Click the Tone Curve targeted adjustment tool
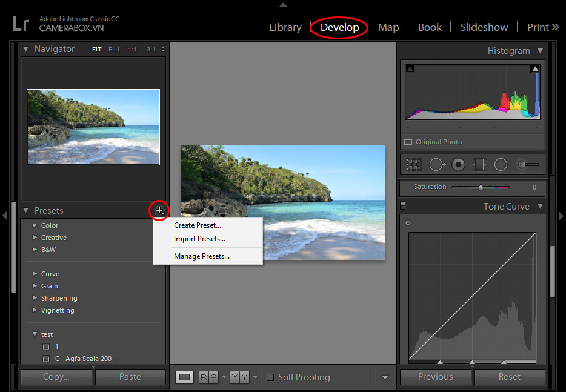This screenshot has width=566, height=392. click(x=408, y=223)
